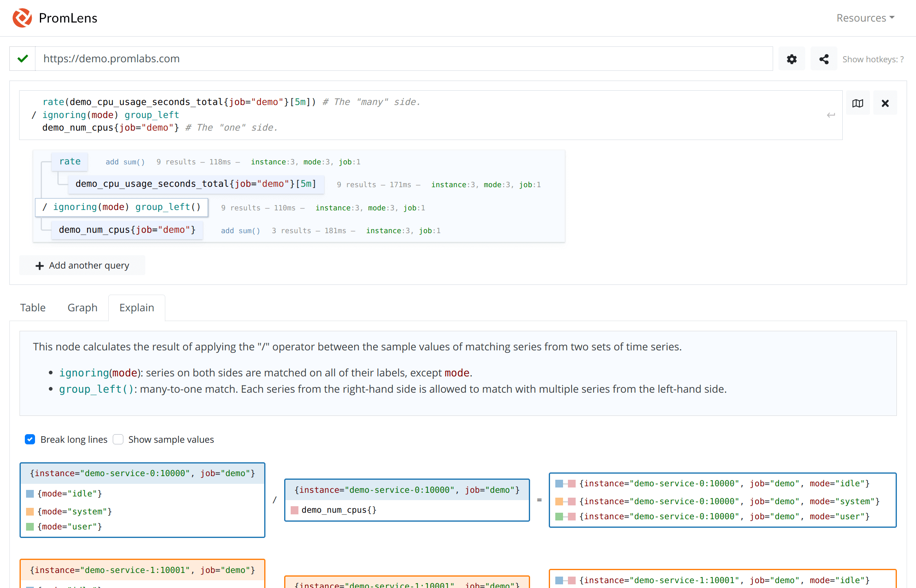916x588 pixels.
Task: Click the enter/execute arrow icon in query editor
Action: click(831, 115)
